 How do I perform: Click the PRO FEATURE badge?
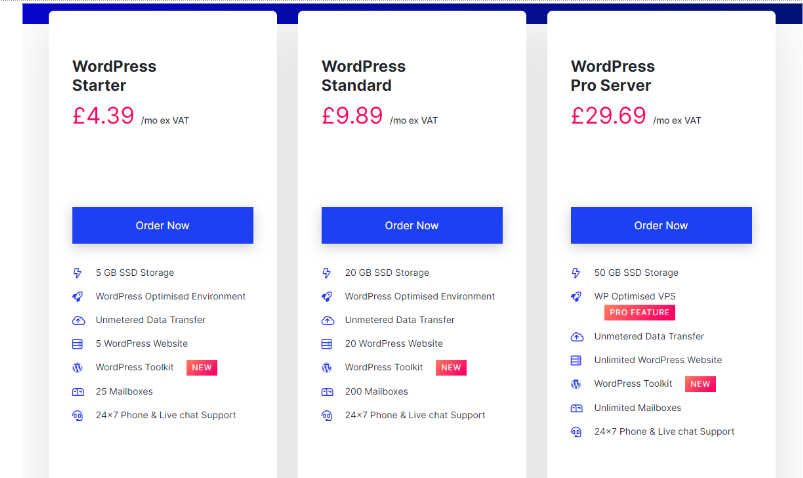click(639, 312)
